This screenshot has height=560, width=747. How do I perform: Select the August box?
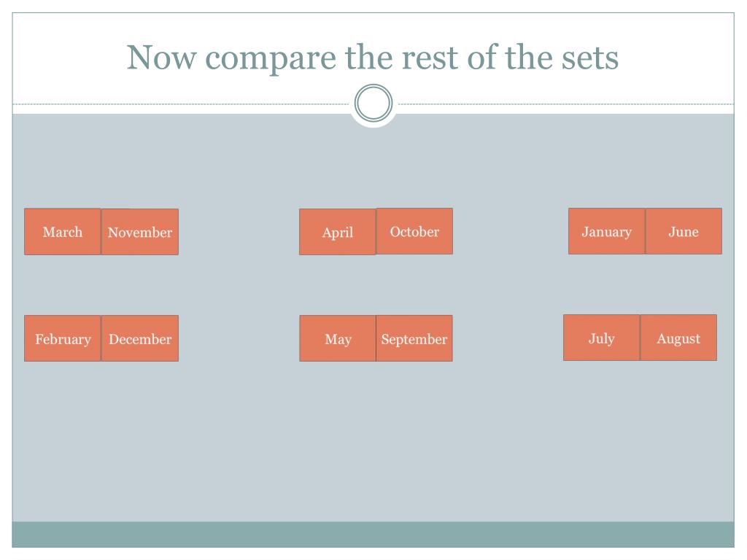678,338
